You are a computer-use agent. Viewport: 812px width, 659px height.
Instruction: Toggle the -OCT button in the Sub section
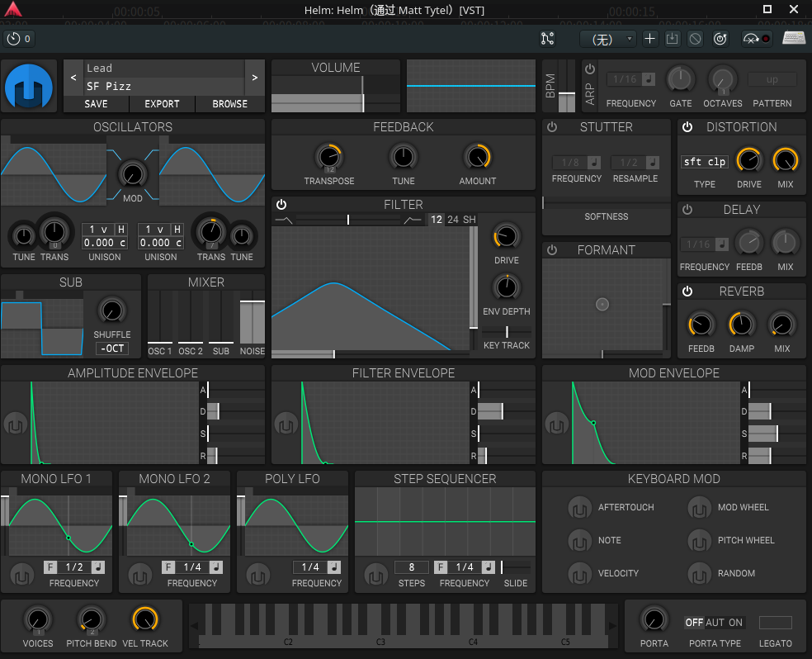112,348
